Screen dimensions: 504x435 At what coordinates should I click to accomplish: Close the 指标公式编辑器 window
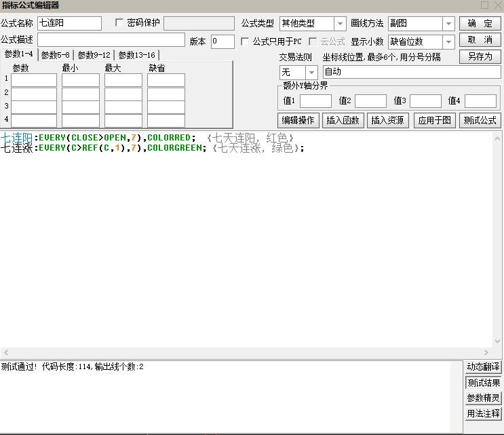coord(498,5)
